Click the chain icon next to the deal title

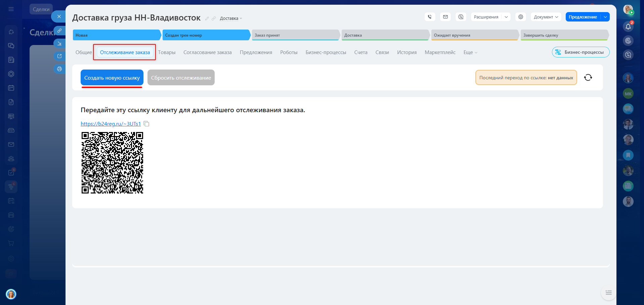pyautogui.click(x=214, y=18)
